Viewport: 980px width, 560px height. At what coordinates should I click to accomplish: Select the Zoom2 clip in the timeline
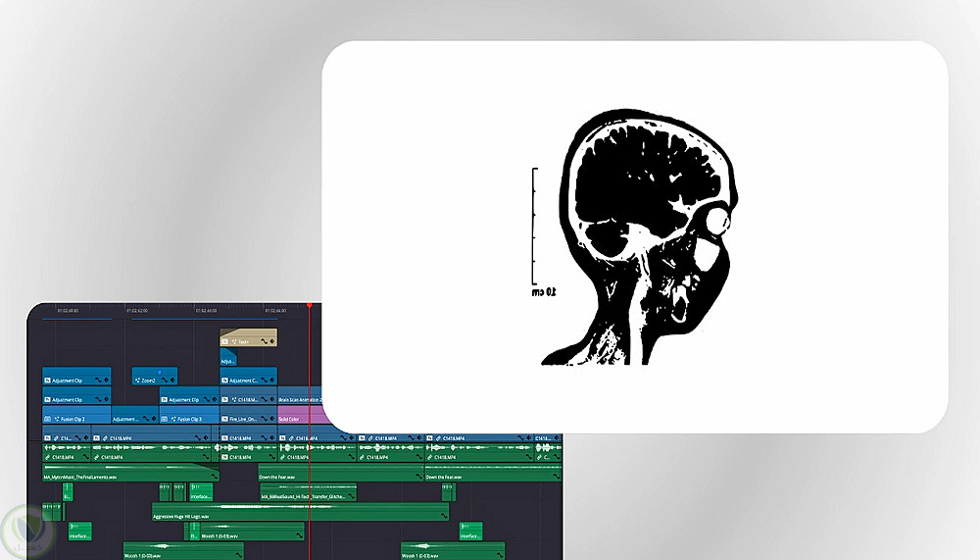[155, 376]
